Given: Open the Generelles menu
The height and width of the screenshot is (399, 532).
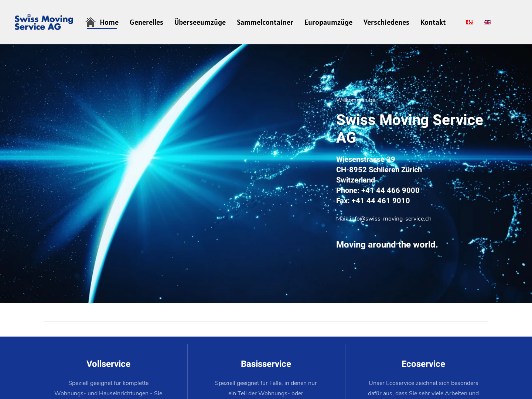Looking at the screenshot, I should pyautogui.click(x=146, y=22).
